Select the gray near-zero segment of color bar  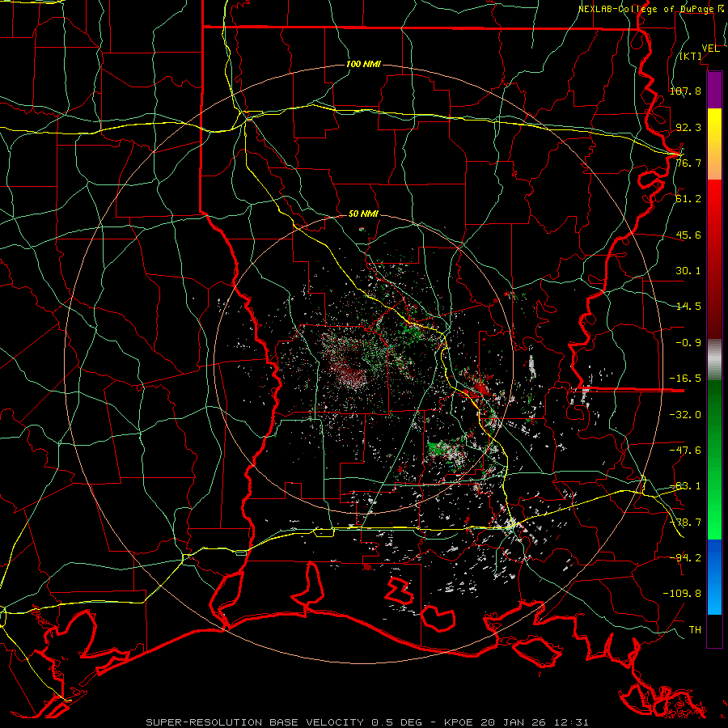click(x=714, y=360)
